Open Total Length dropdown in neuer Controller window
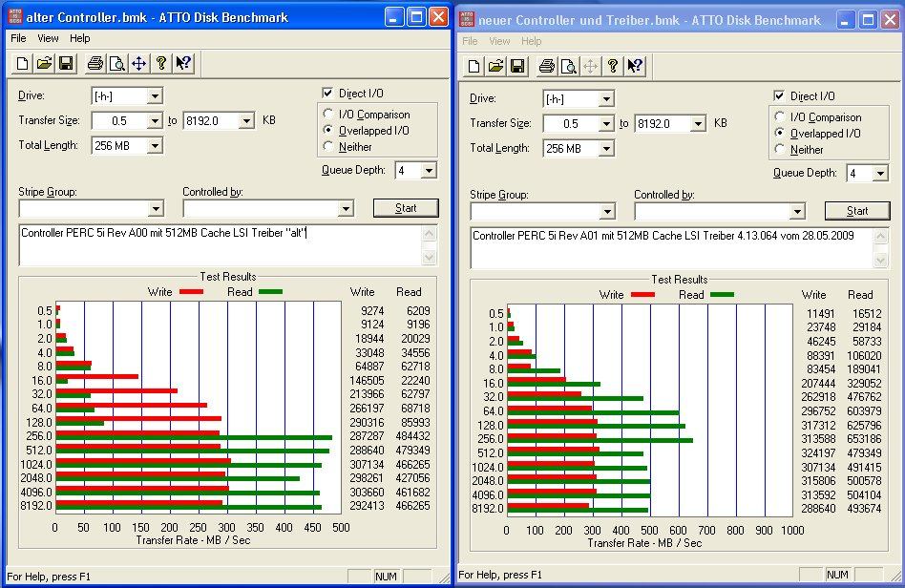 tap(606, 149)
